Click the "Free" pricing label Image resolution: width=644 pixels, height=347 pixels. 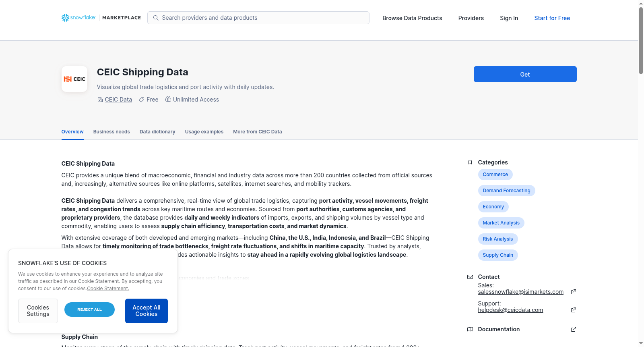153,100
